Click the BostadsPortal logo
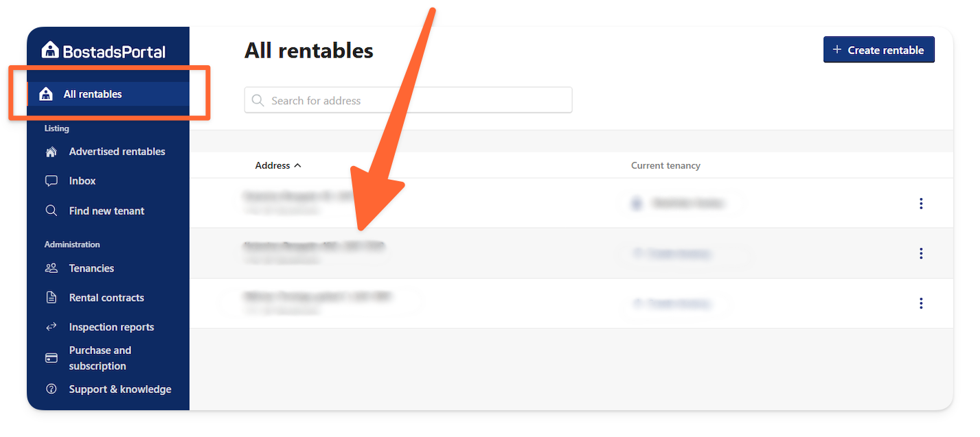Viewport: 980px width, 437px height. [103, 51]
